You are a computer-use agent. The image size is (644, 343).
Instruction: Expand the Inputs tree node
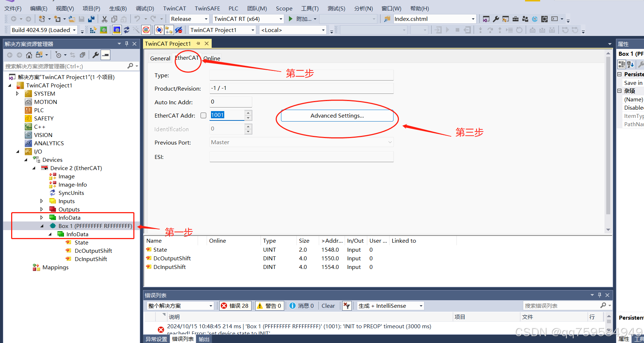pyautogui.click(x=42, y=201)
